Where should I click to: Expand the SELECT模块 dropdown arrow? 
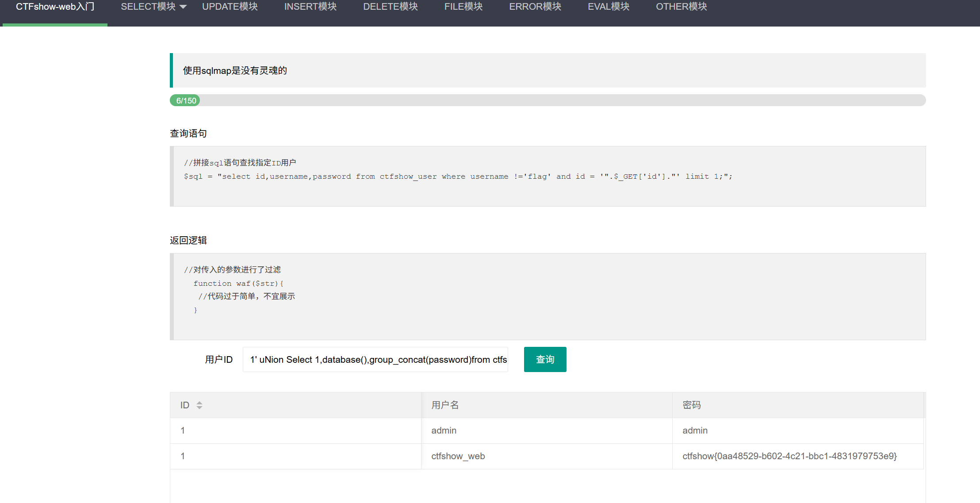(183, 7)
